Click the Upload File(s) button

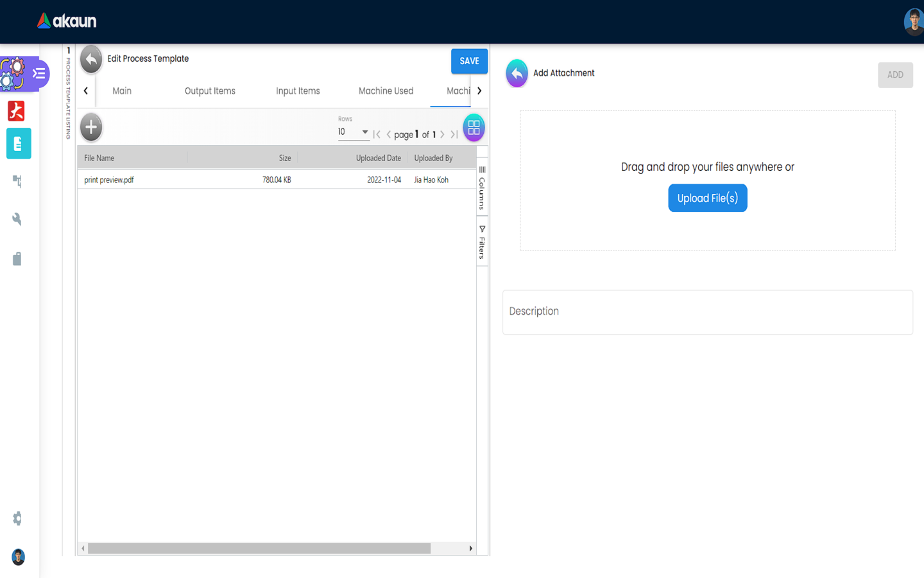point(707,198)
